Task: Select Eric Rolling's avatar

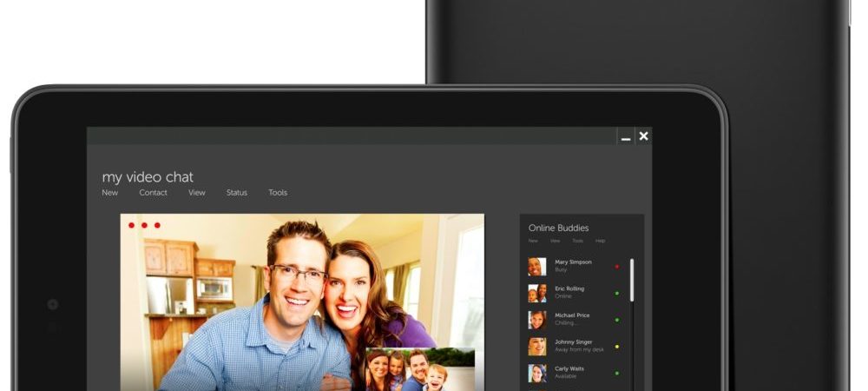Action: [x=537, y=293]
